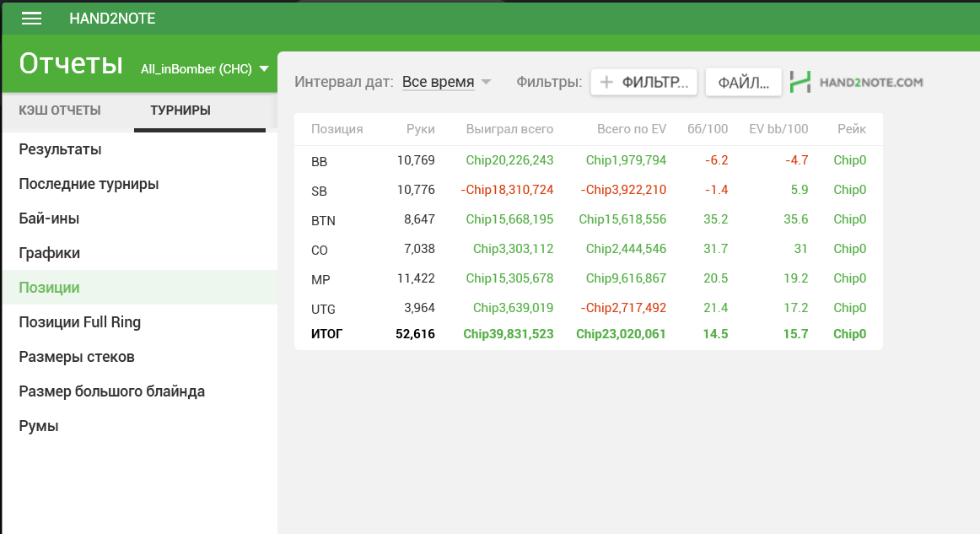Image resolution: width=980 pixels, height=534 pixels.
Task: Open the date interval 'Все время' dropdown
Action: tap(446, 82)
